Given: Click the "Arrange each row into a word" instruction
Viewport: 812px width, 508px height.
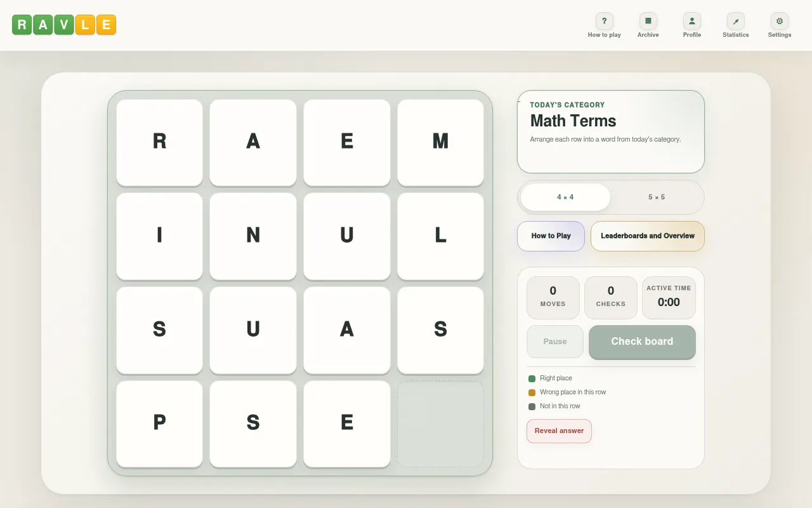Looking at the screenshot, I should 605,139.
